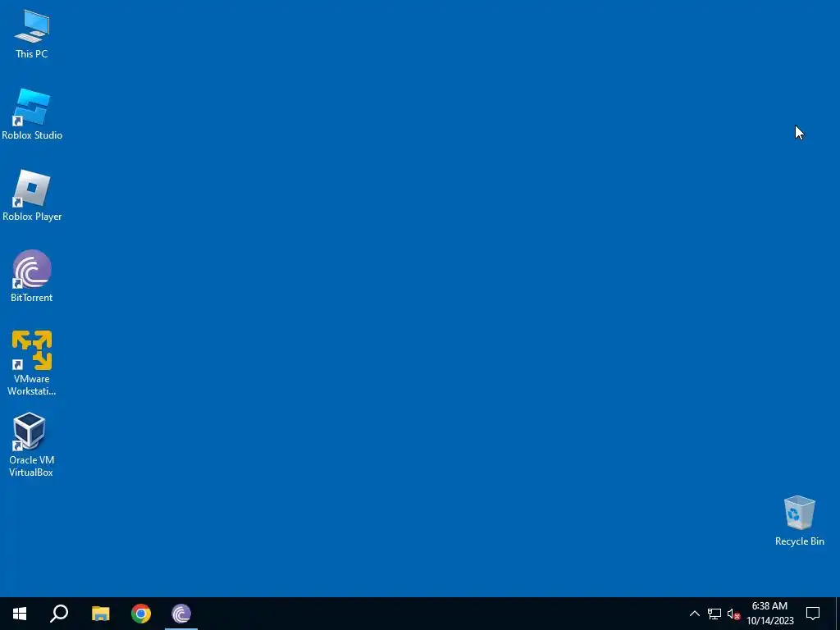840x630 pixels.
Task: Click the Show desktop strip
Action: click(x=838, y=614)
